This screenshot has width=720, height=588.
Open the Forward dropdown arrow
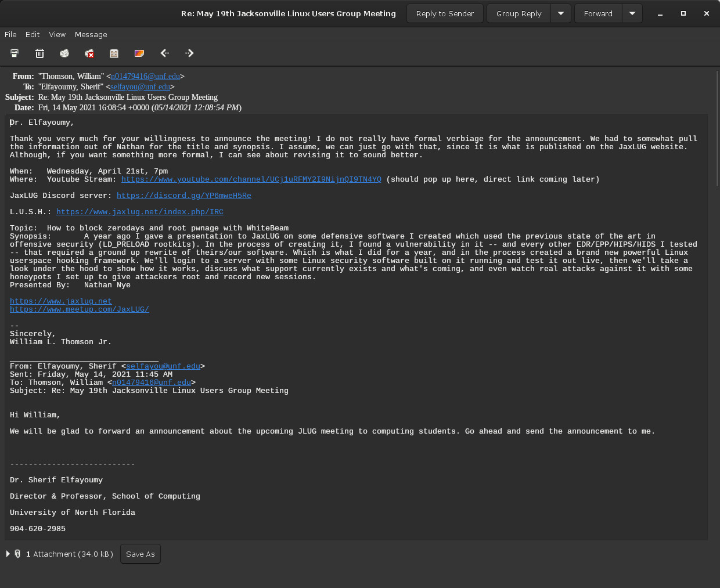click(632, 13)
